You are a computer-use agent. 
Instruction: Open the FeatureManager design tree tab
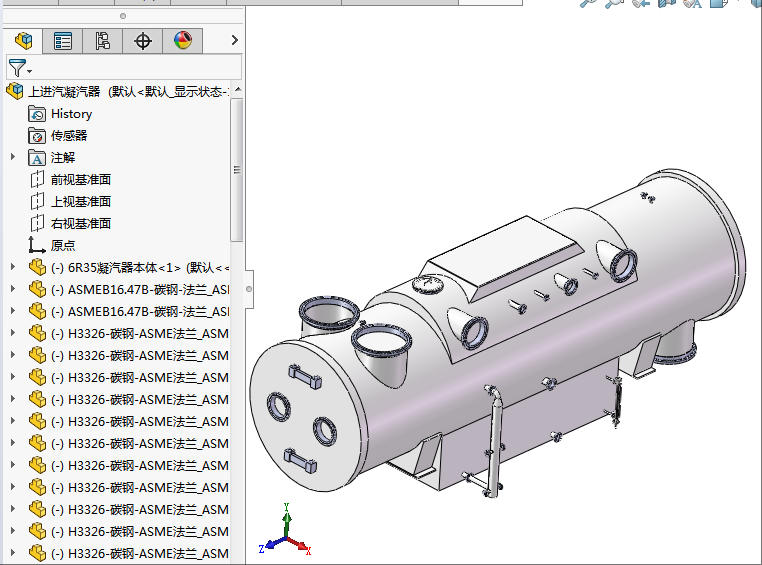tap(23, 40)
